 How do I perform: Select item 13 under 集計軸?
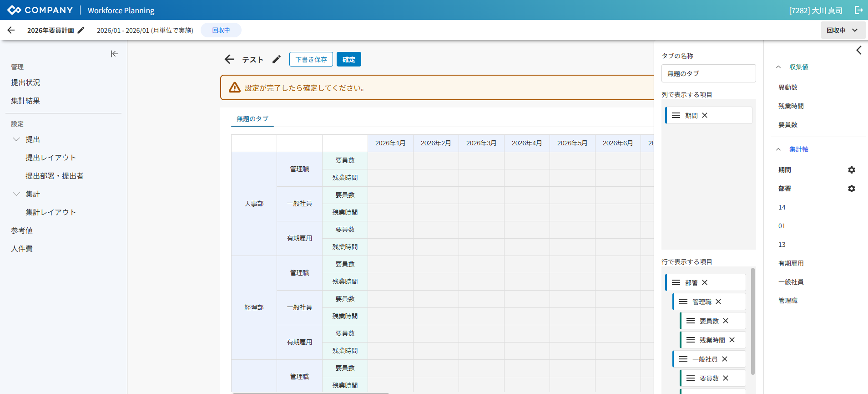[782, 245]
